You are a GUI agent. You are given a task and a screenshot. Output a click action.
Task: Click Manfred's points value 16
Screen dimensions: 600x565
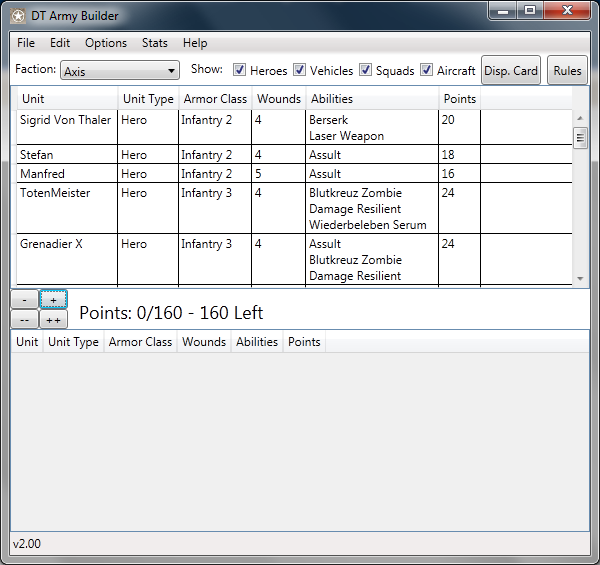click(x=448, y=174)
